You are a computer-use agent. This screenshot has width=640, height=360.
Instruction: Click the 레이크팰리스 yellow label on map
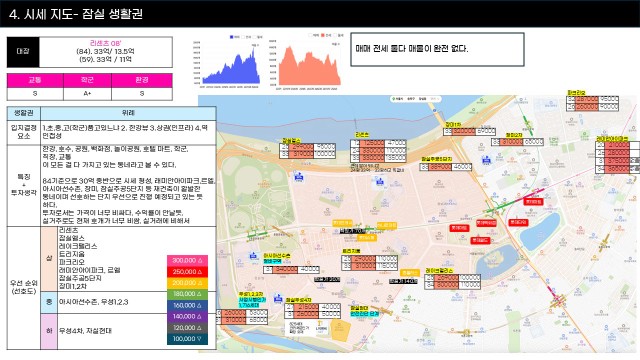[x=439, y=271]
